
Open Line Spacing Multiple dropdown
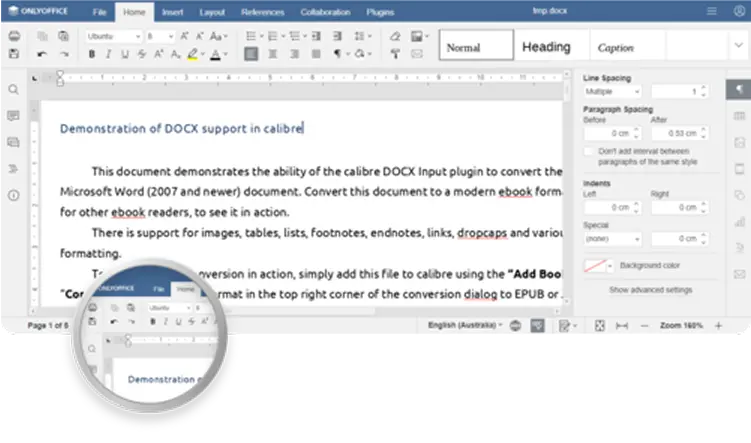tap(613, 91)
